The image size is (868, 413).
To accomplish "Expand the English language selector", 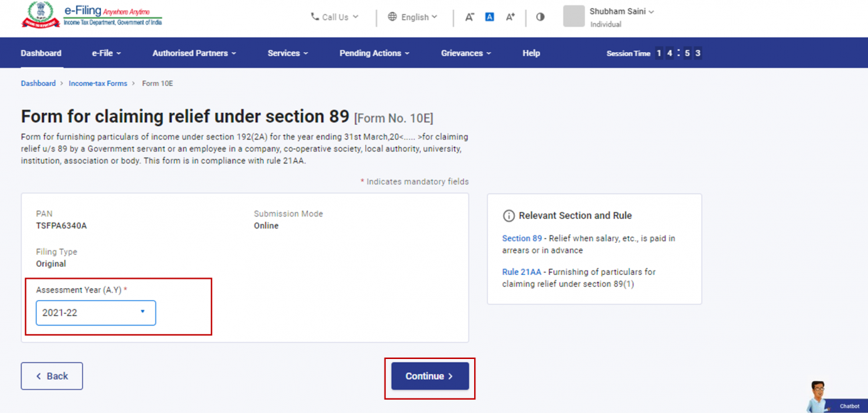I will click(x=413, y=17).
